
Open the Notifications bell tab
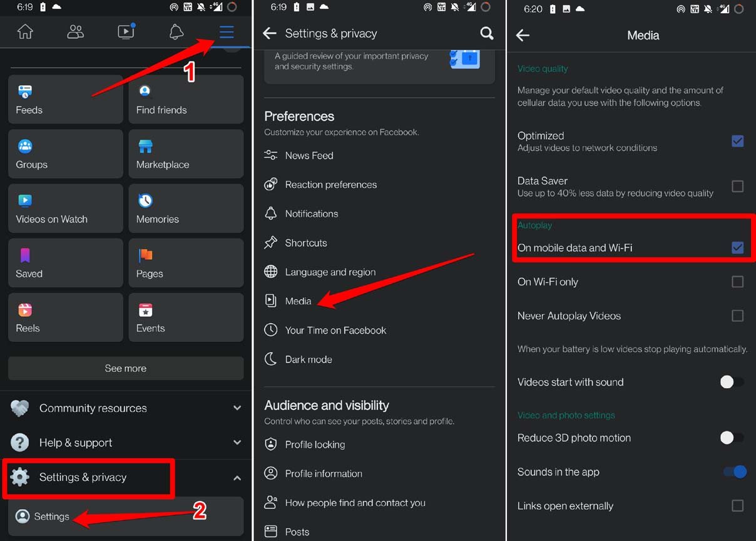pos(176,32)
